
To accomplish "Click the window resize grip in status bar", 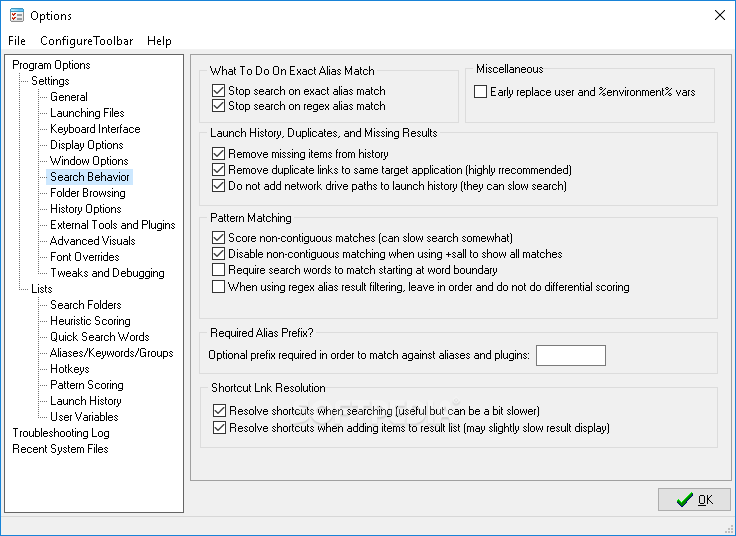I will point(729,528).
